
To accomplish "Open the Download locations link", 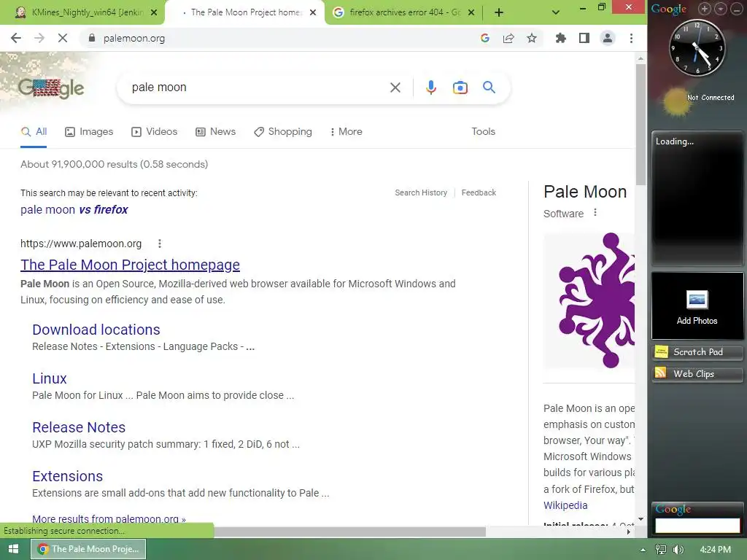I will click(x=96, y=330).
